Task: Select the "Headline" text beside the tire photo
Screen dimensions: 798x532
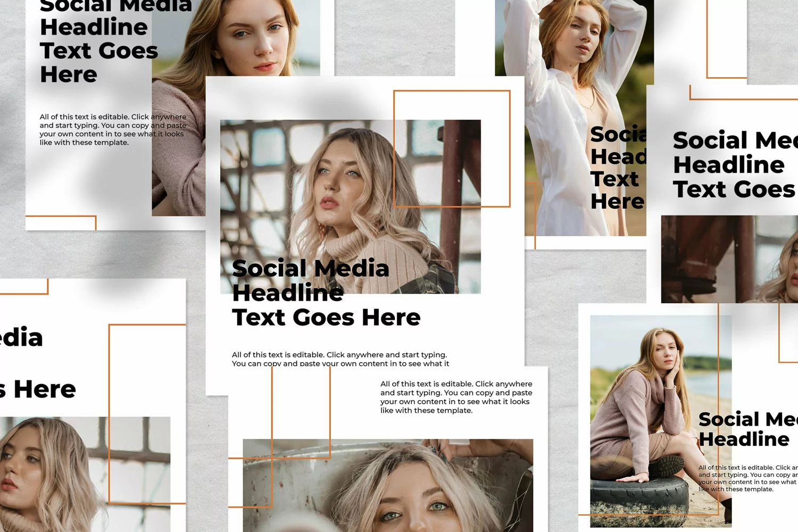Action: pyautogui.click(x=744, y=439)
